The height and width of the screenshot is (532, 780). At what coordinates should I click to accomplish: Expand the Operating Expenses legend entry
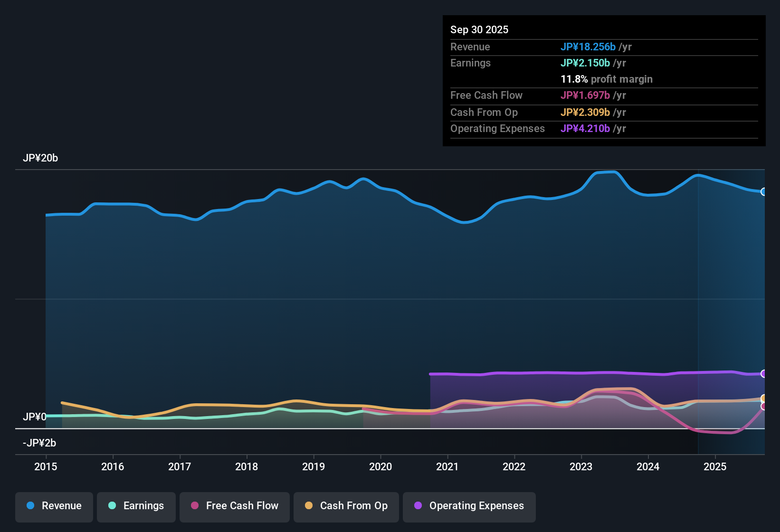point(469,506)
